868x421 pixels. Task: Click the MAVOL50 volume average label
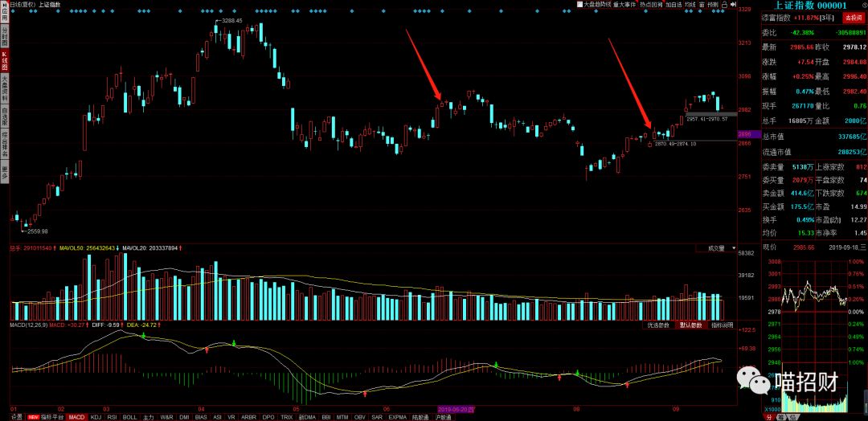click(x=88, y=248)
